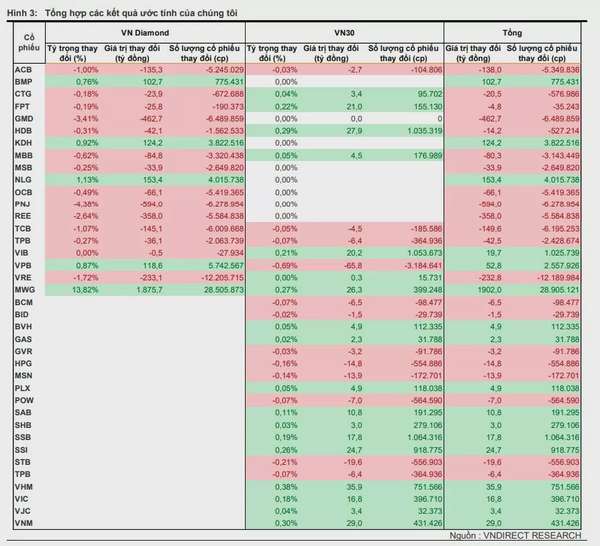Select the BCM ticker row label

(24, 302)
